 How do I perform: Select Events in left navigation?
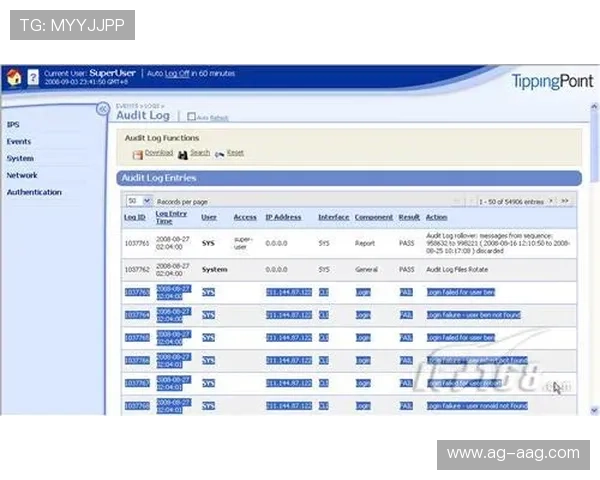tap(18, 142)
